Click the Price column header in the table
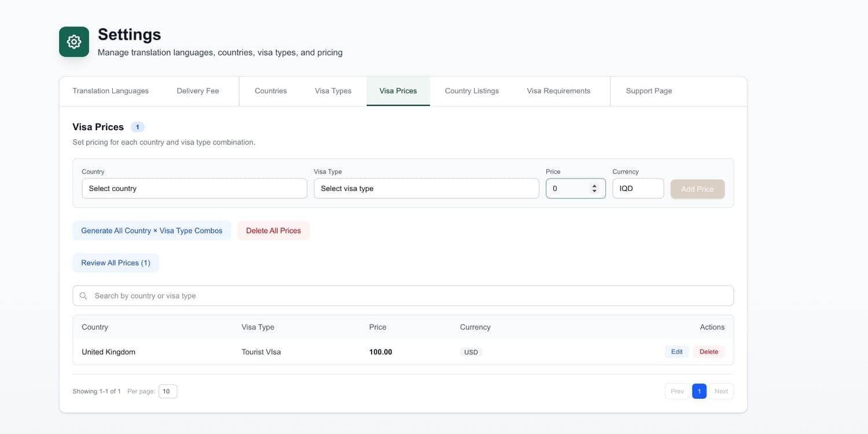 pyautogui.click(x=377, y=327)
